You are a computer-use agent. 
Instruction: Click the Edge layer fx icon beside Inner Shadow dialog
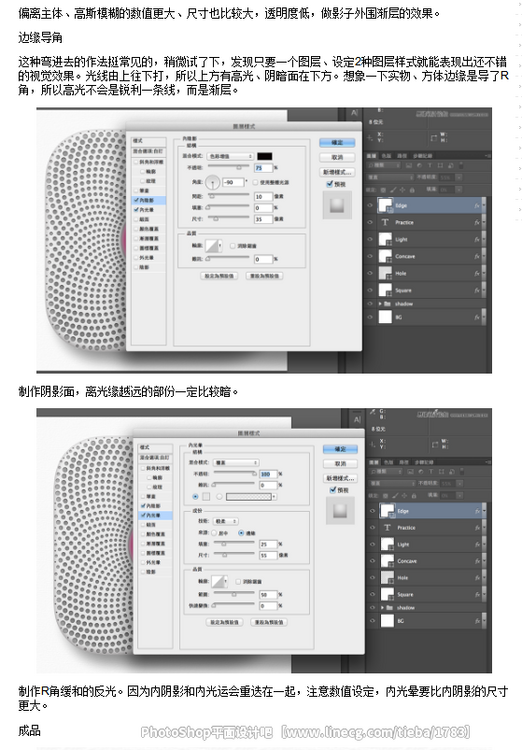[477, 206]
